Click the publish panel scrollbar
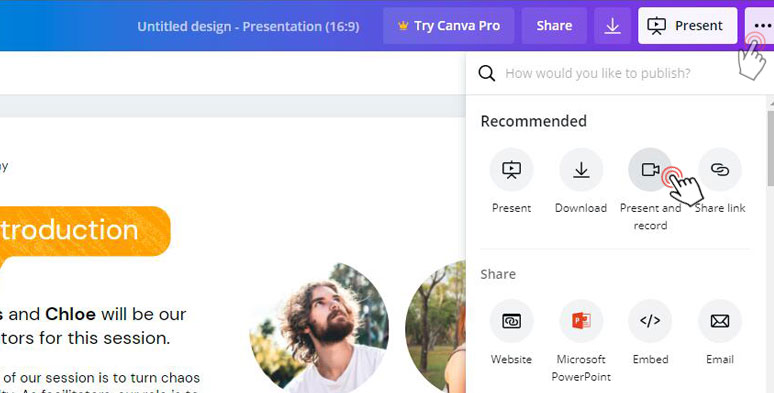 pyautogui.click(x=771, y=148)
